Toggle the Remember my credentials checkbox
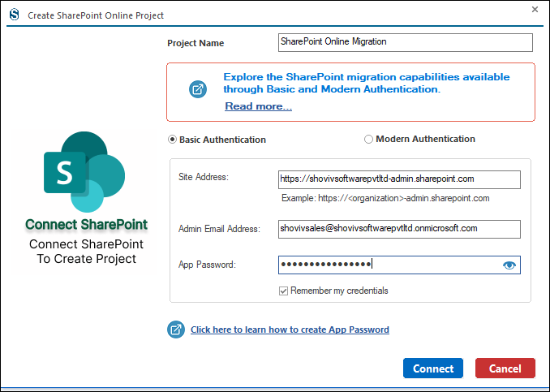The height and width of the screenshot is (392, 550). pyautogui.click(x=283, y=291)
